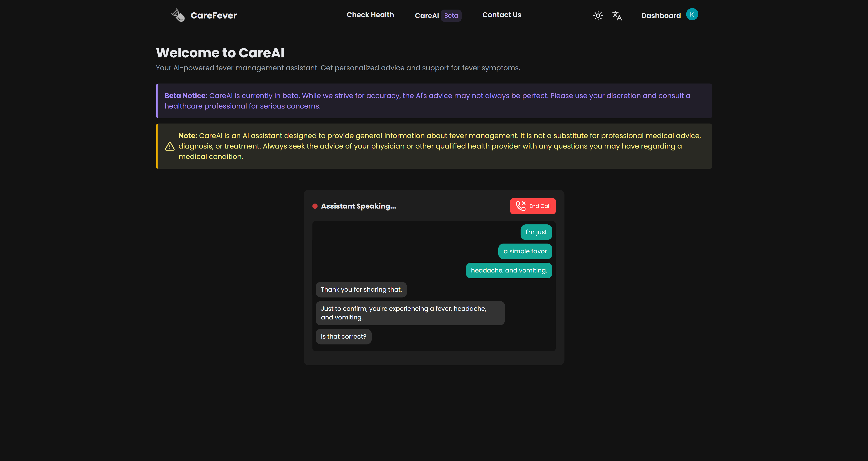Click the CareFever thermometer logo icon
Screen dimensions: 868x461
178,15
